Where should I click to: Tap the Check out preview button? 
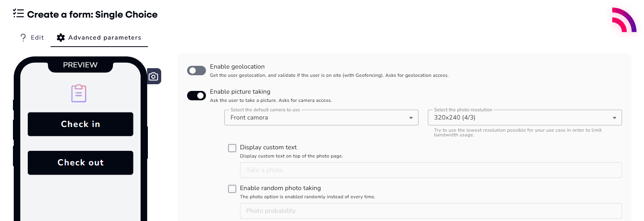point(80,163)
